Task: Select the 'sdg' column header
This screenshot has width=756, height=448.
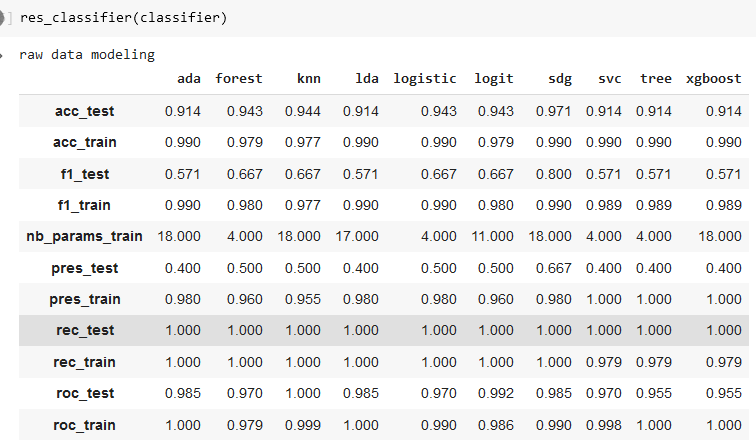Action: [x=561, y=78]
